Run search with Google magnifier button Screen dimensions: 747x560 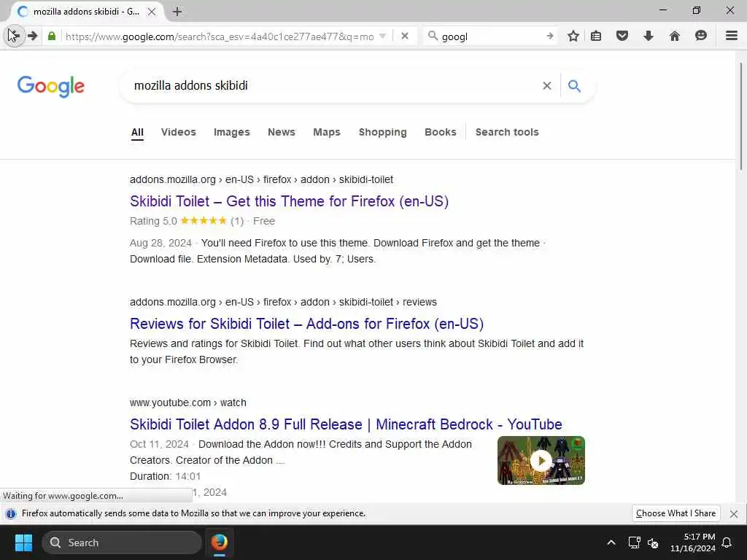click(x=575, y=86)
